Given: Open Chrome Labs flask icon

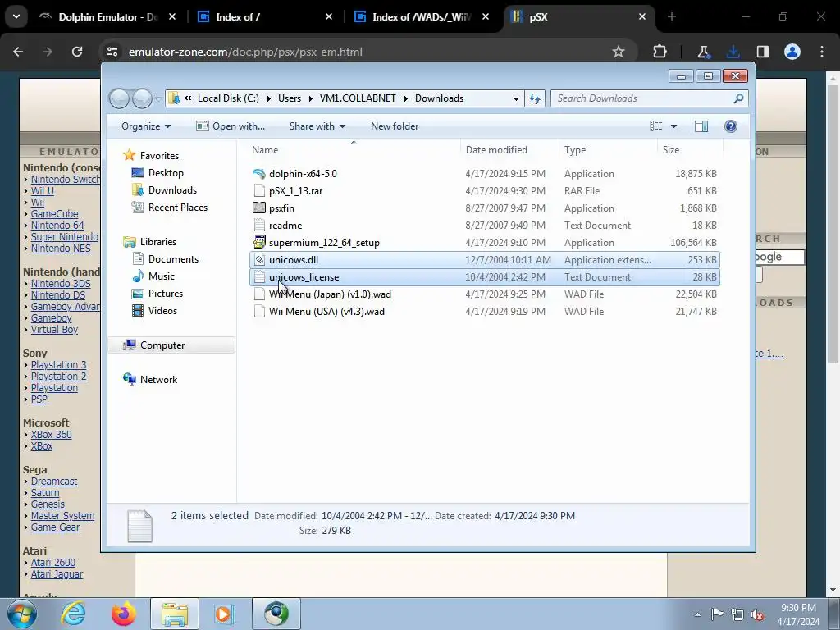Looking at the screenshot, I should (703, 52).
